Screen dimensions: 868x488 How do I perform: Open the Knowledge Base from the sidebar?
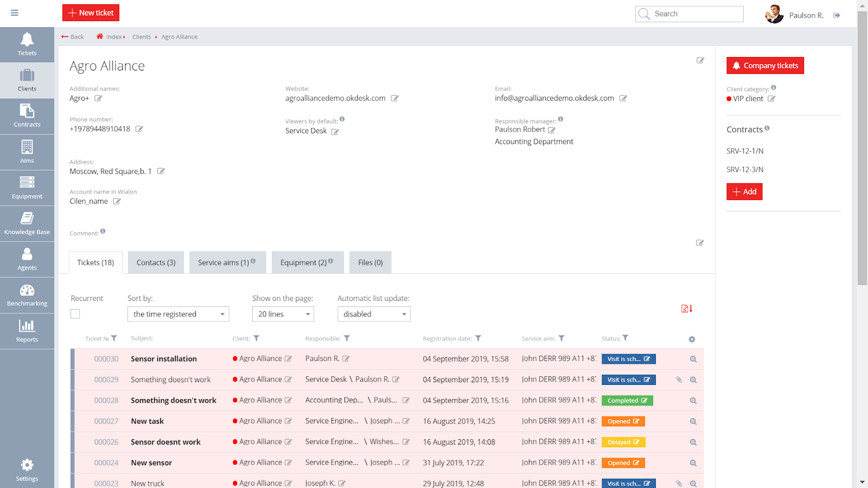click(27, 222)
